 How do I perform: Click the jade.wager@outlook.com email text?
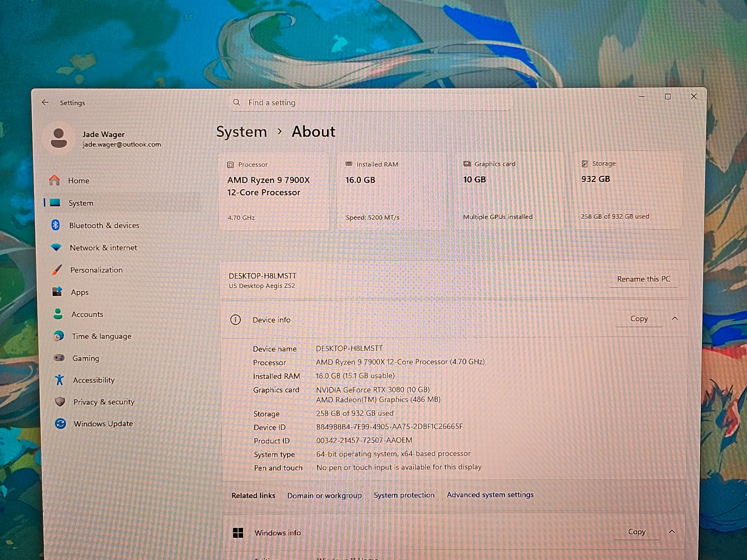122,144
